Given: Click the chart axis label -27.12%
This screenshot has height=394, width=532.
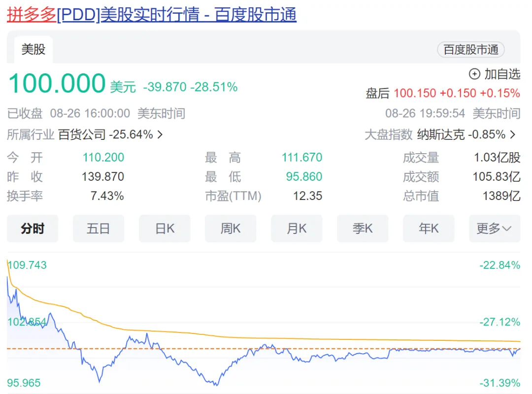Looking at the screenshot, I should [500, 322].
